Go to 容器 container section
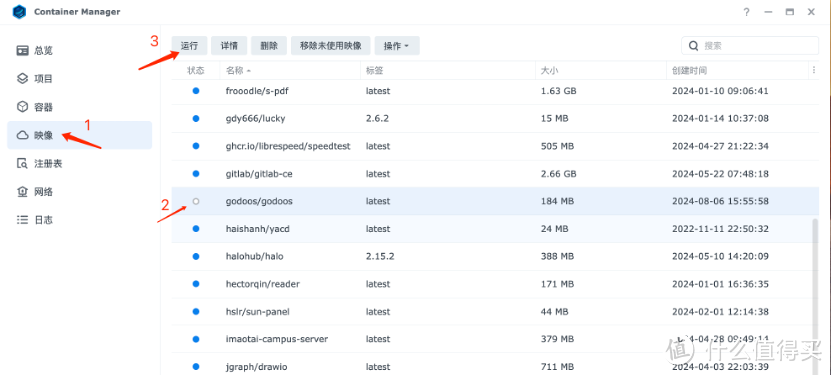The width and height of the screenshot is (832, 376). (x=80, y=107)
